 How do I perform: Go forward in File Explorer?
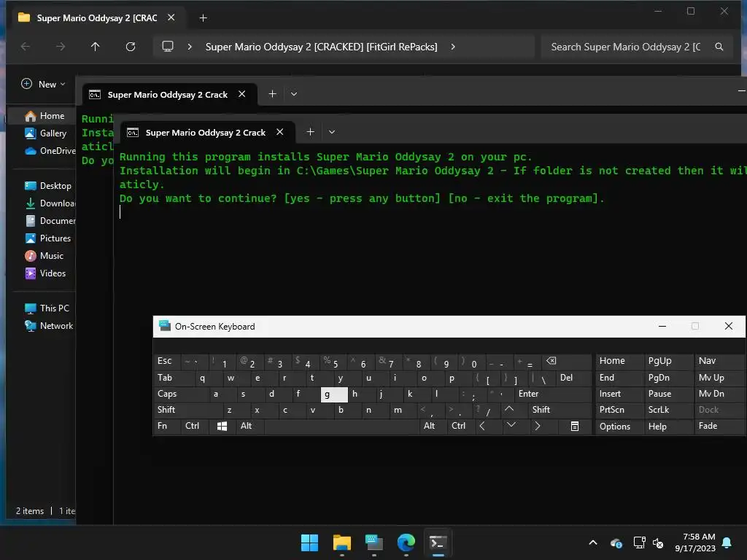(x=61, y=47)
